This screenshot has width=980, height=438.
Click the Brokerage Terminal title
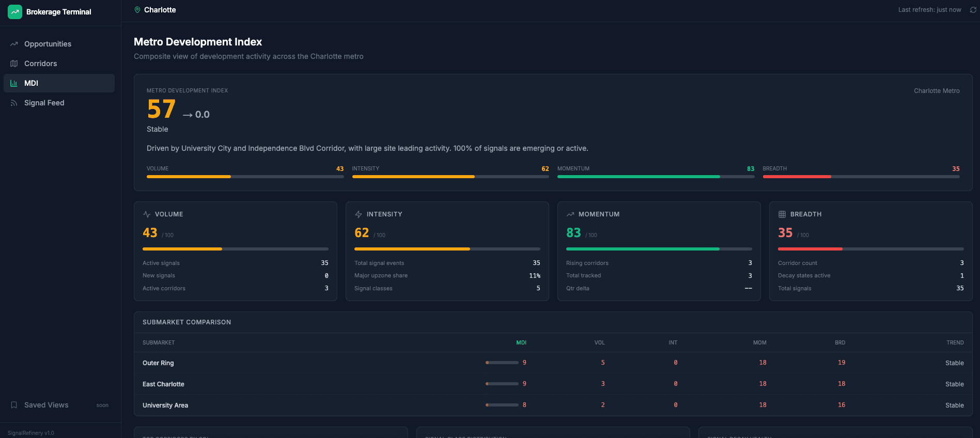[59, 12]
